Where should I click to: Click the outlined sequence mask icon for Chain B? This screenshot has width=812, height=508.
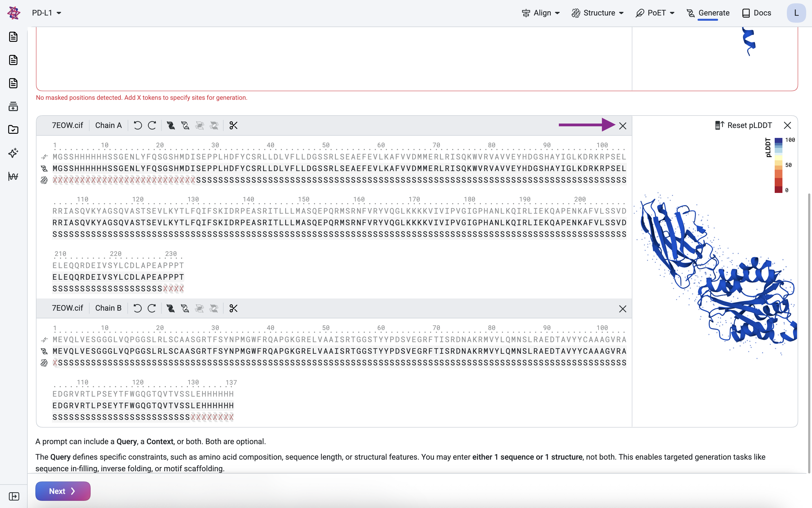tap(185, 308)
